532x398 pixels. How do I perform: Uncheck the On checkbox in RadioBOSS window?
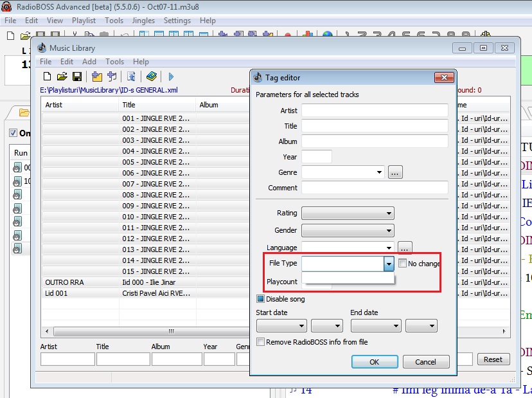point(13,133)
